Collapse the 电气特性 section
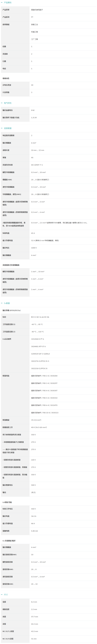This screenshot has width=97, height=644. click(6, 103)
